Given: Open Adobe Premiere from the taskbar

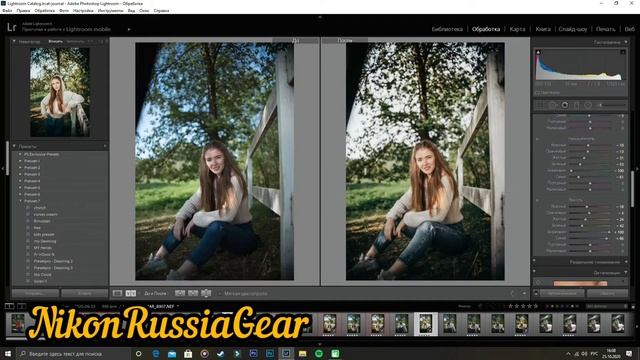Looking at the screenshot, I should coord(253,353).
